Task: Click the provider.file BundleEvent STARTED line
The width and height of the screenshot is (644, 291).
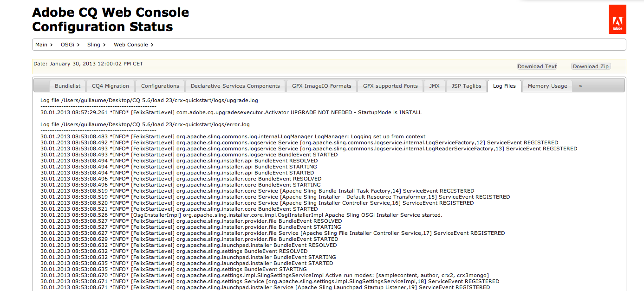Action: [x=189, y=239]
